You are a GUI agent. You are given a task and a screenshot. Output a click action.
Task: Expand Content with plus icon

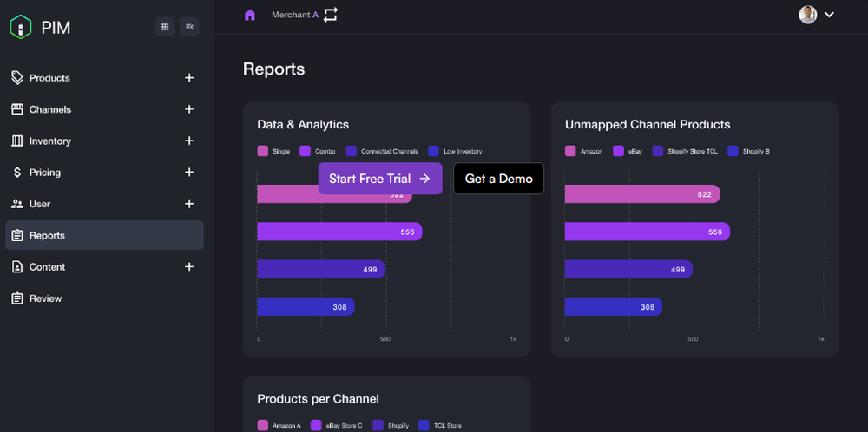pos(189,266)
